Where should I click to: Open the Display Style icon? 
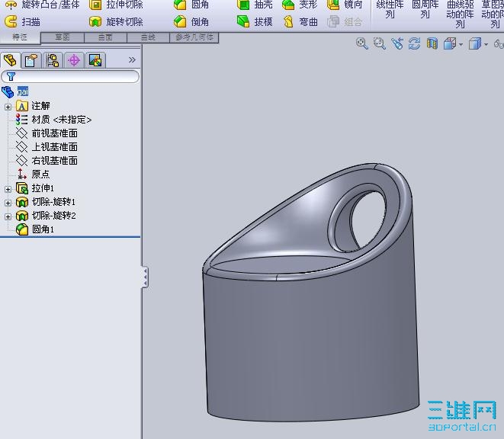pos(475,43)
